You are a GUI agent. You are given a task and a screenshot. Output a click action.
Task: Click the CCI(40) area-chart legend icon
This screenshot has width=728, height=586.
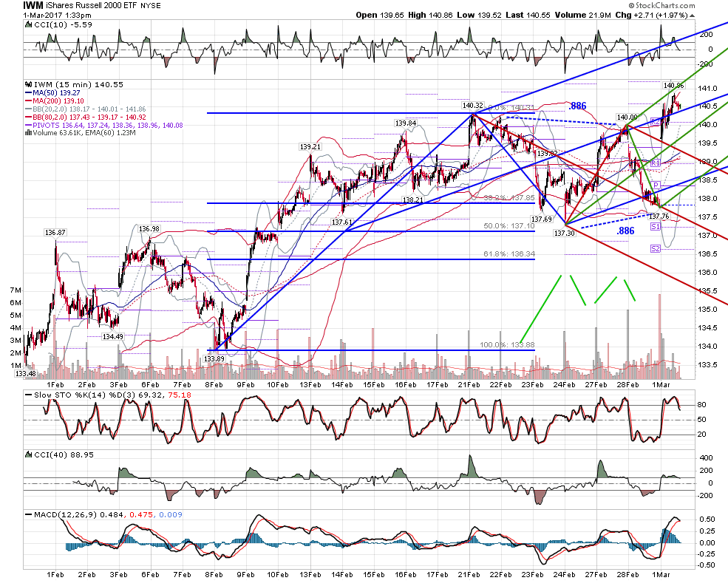click(x=29, y=454)
